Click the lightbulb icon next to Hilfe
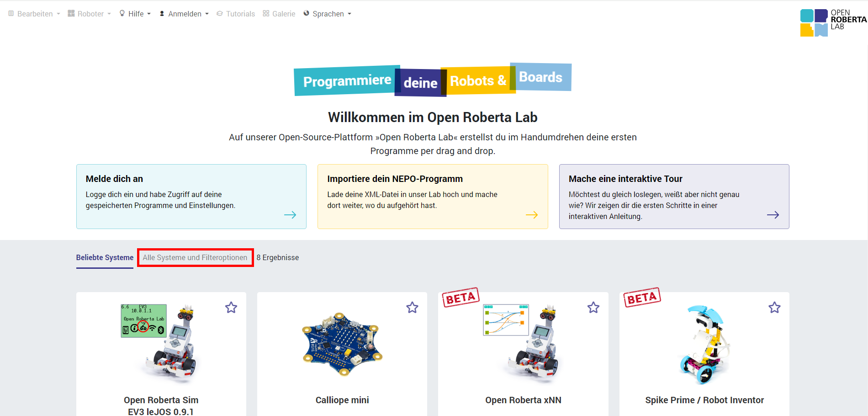The image size is (868, 416). pyautogui.click(x=122, y=13)
